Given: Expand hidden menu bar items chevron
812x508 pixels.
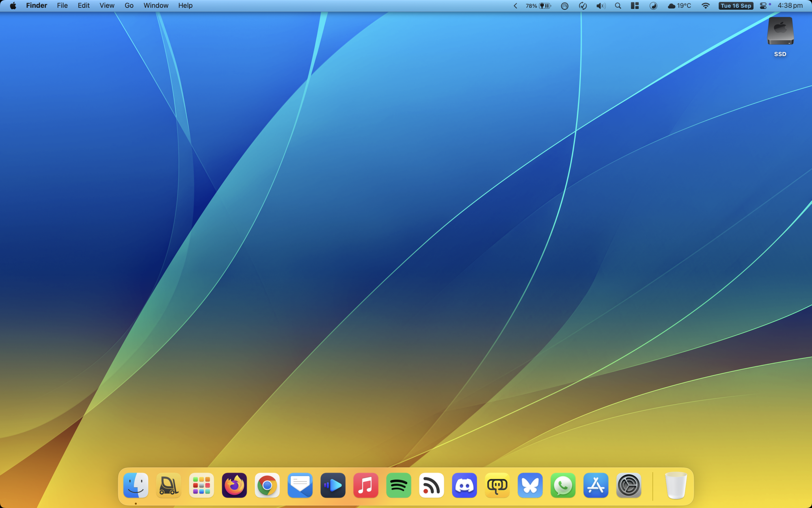Looking at the screenshot, I should (x=515, y=6).
